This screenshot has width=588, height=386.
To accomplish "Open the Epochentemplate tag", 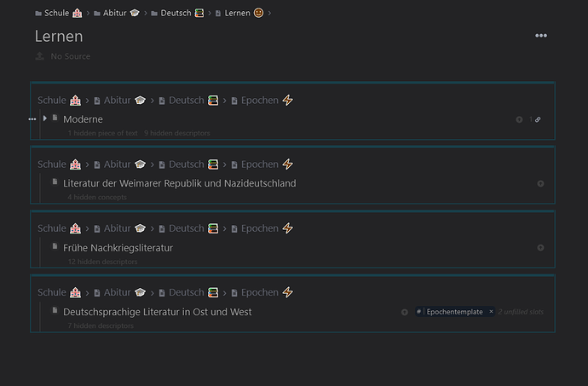I will point(454,312).
